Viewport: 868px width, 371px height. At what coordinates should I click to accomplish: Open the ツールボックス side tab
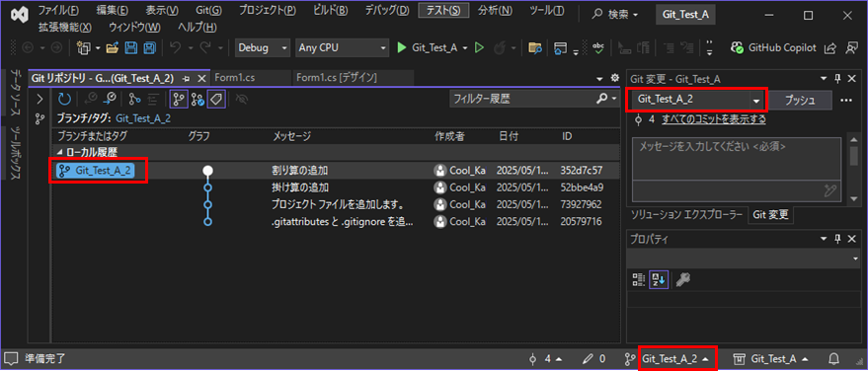pyautogui.click(x=16, y=153)
